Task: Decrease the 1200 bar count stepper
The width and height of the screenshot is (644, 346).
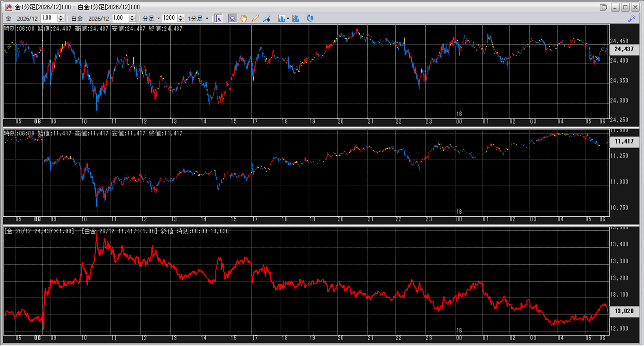Action: click(x=181, y=20)
